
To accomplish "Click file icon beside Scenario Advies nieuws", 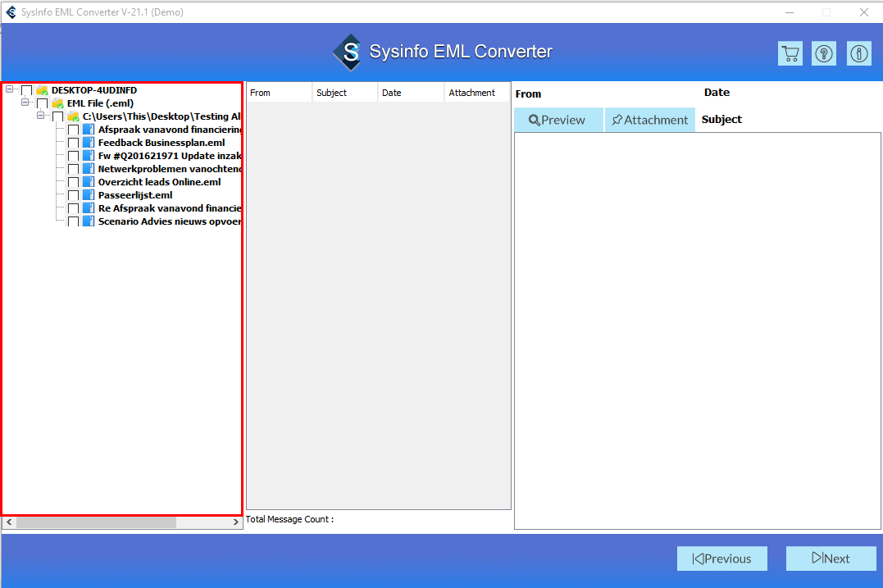I will point(89,221).
